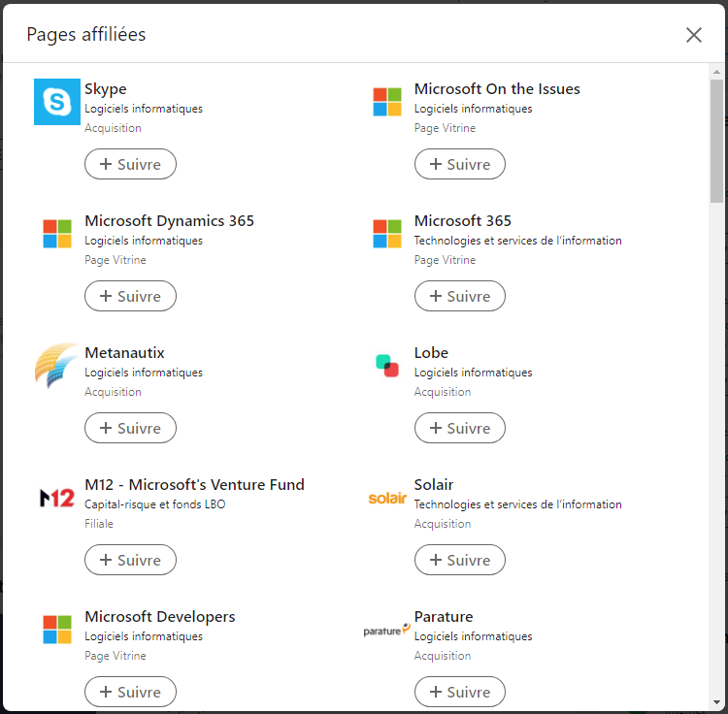
Task: Open M12 - Microsoft's Venture Fund title
Action: pos(194,485)
